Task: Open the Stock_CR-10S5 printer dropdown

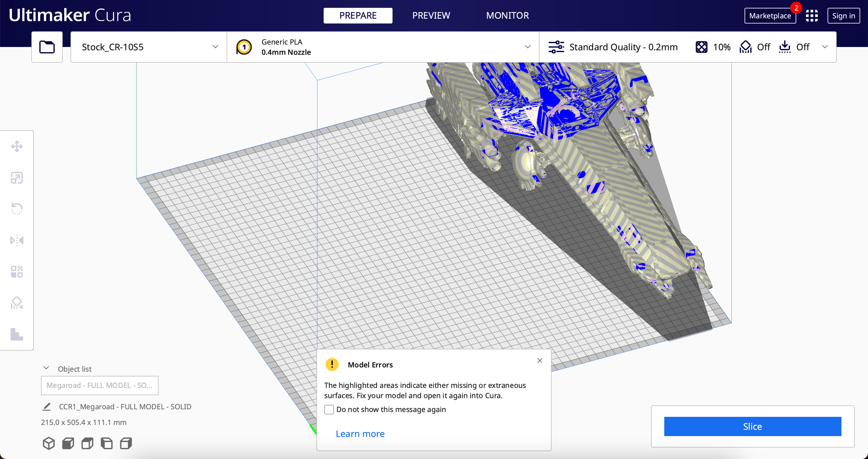Action: point(149,47)
